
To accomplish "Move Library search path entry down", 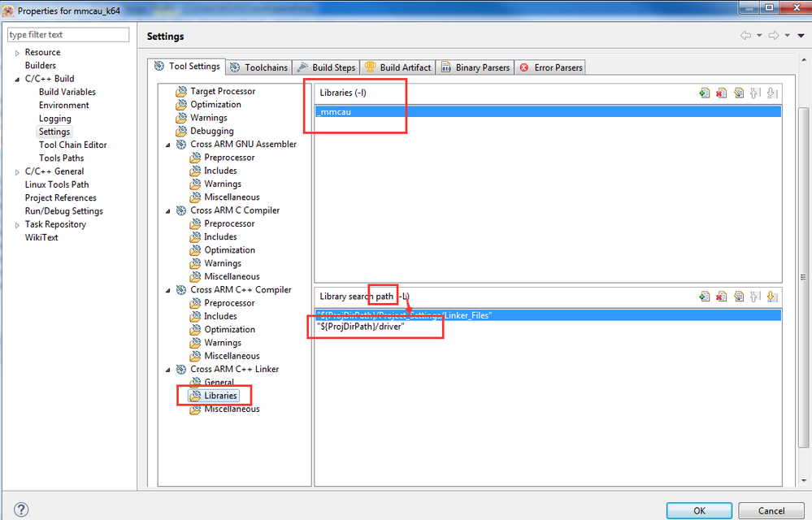I will tap(772, 297).
